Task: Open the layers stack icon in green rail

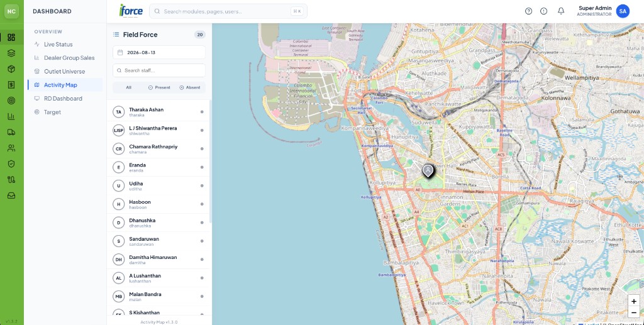Action: 11,53
